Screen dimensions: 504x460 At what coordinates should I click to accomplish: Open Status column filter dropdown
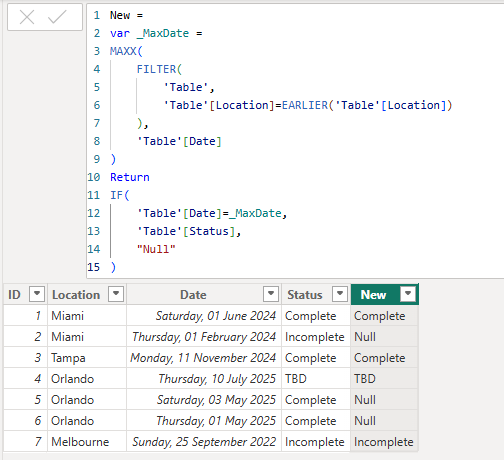point(340,294)
